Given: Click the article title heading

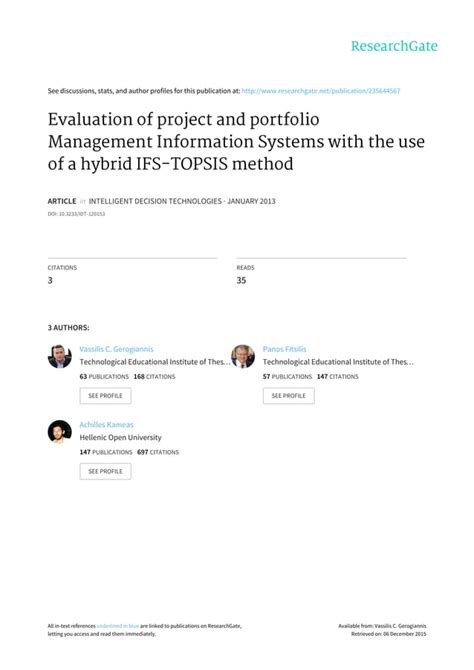Looking at the screenshot, I should [x=236, y=141].
